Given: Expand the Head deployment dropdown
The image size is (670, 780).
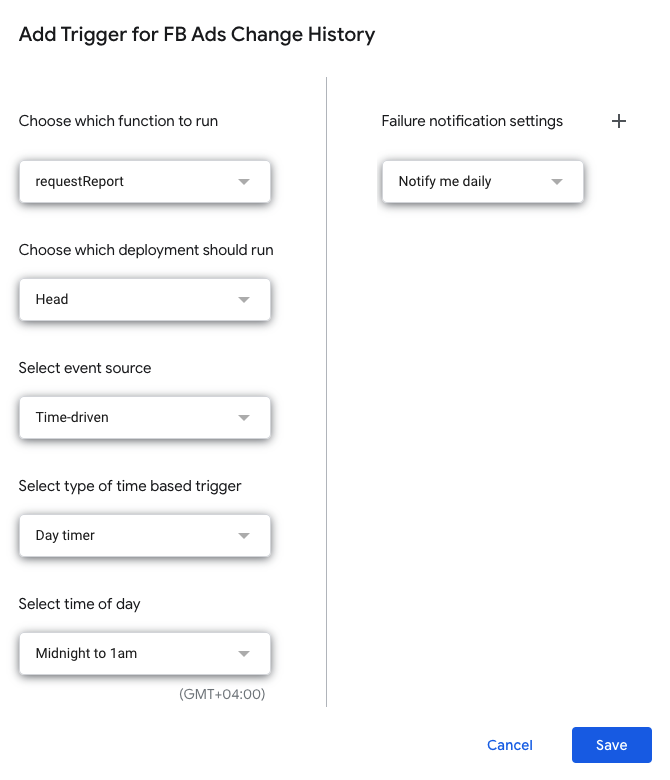Looking at the screenshot, I should pos(145,299).
